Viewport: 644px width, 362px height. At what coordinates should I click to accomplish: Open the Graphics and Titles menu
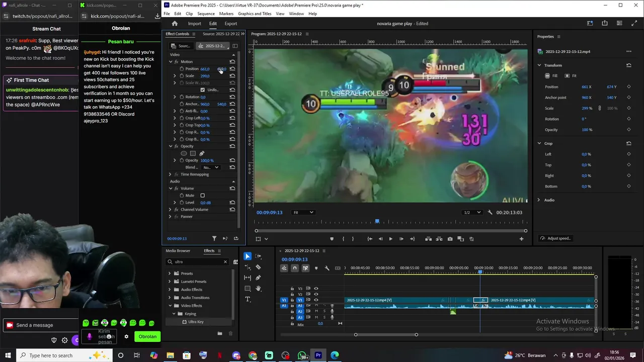click(255, 14)
